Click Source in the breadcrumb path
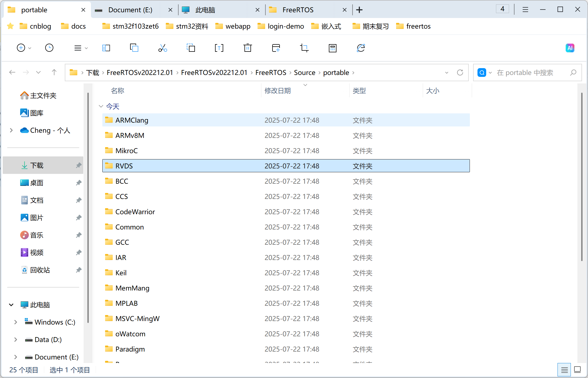The width and height of the screenshot is (588, 378). tap(304, 72)
